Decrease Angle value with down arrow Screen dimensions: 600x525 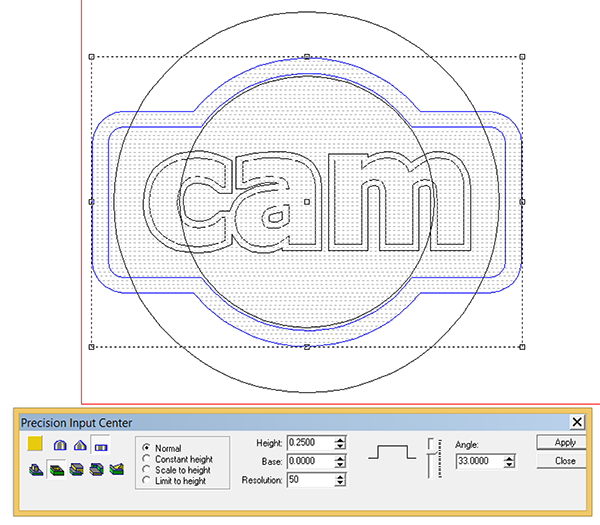509,465
